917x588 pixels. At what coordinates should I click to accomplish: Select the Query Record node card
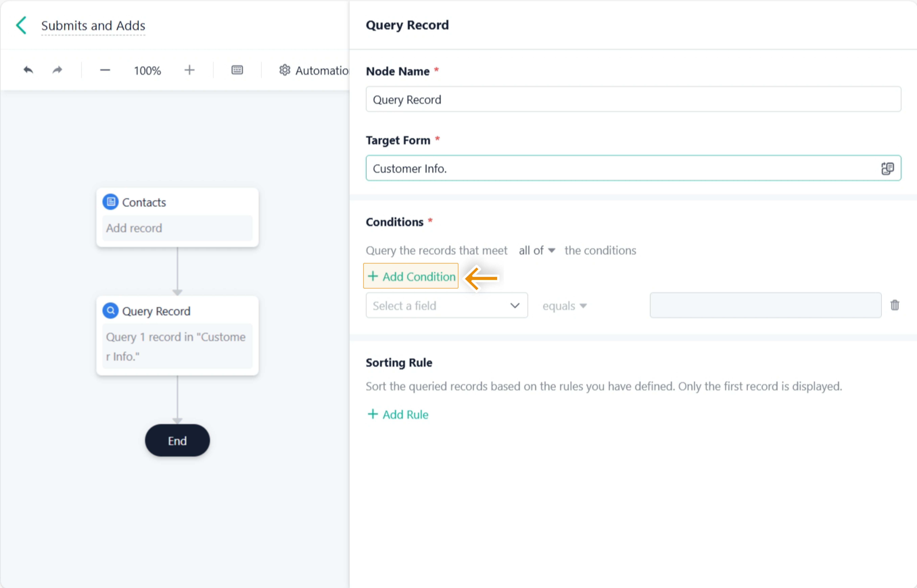coord(178,336)
